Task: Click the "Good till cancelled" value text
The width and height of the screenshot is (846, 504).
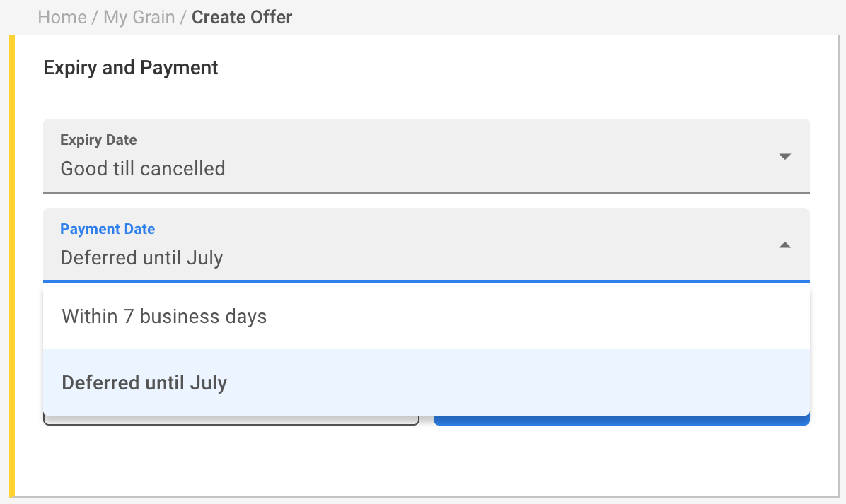Action: pos(143,169)
